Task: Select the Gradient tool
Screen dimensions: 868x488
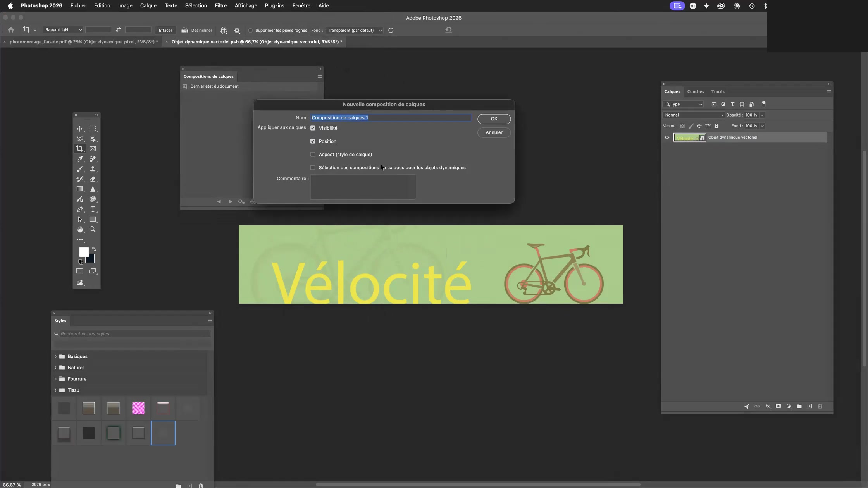Action: coord(79,189)
